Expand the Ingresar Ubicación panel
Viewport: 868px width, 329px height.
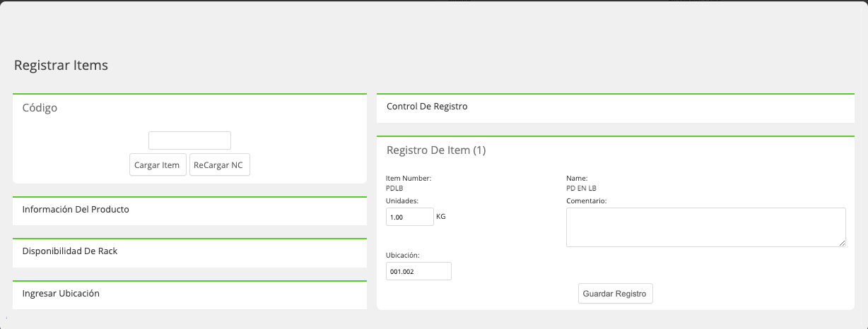pos(189,294)
